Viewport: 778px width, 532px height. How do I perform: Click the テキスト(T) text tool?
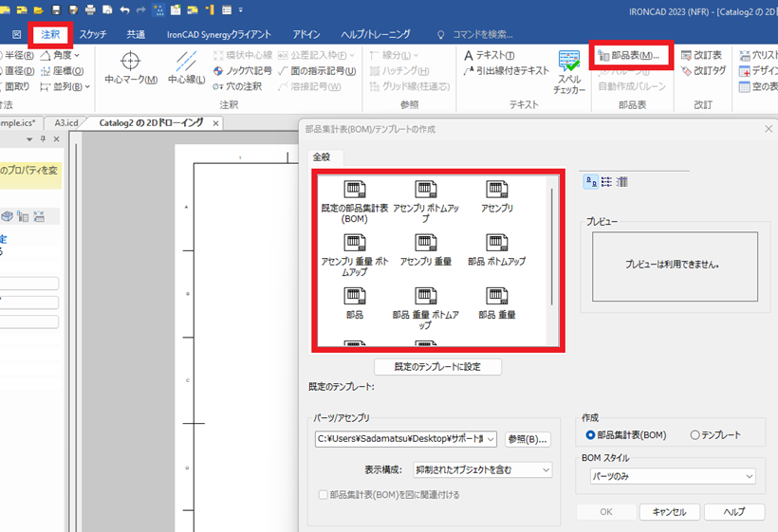click(490, 55)
